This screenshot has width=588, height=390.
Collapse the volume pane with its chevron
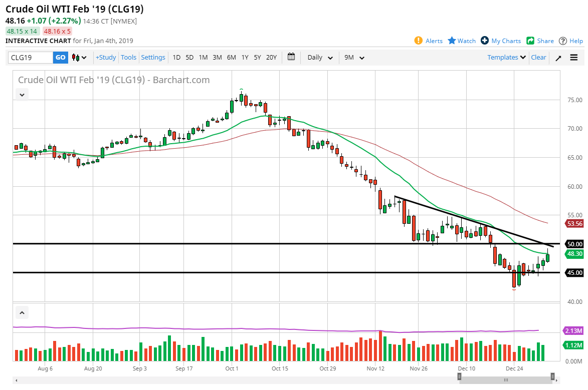pos(22,312)
